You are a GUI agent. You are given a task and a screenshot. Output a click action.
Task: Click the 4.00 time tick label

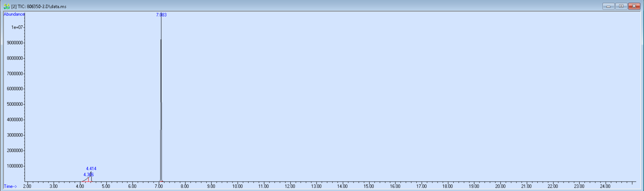coord(80,186)
